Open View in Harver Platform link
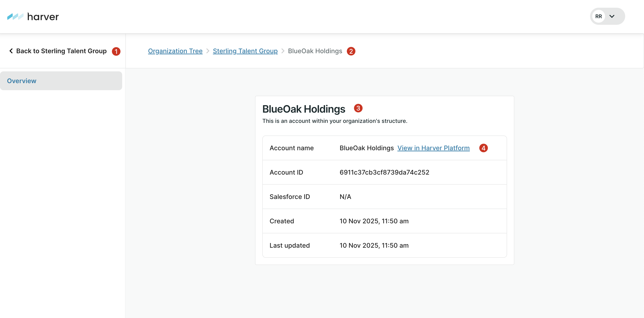The width and height of the screenshot is (644, 318). click(x=433, y=148)
